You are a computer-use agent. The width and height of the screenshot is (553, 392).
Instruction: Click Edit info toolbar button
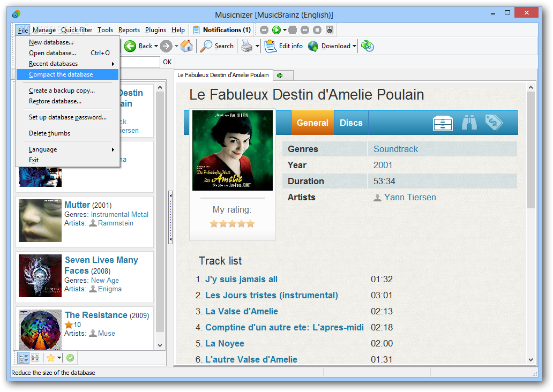pyautogui.click(x=284, y=46)
